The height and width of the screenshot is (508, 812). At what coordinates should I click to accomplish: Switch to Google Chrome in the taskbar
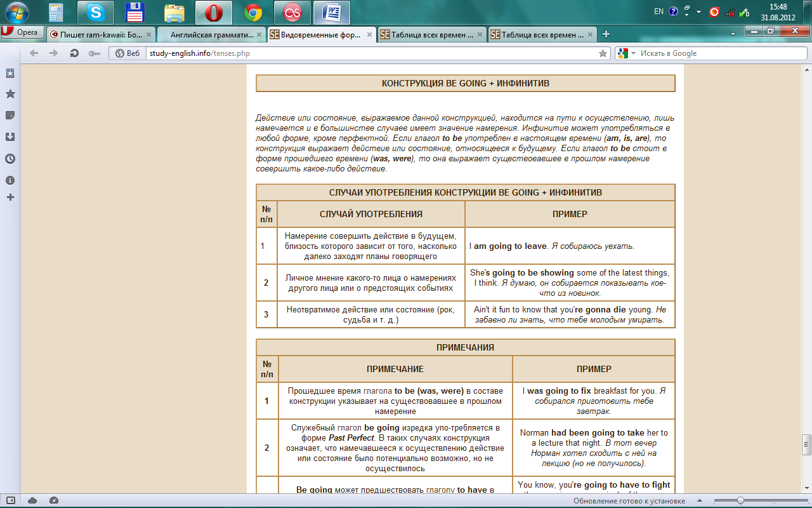point(253,12)
